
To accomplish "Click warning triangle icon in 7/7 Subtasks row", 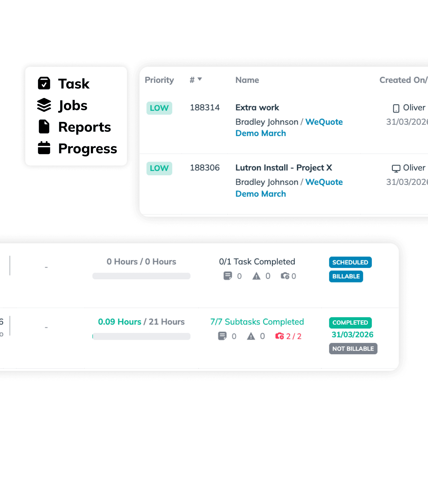I will tap(251, 336).
